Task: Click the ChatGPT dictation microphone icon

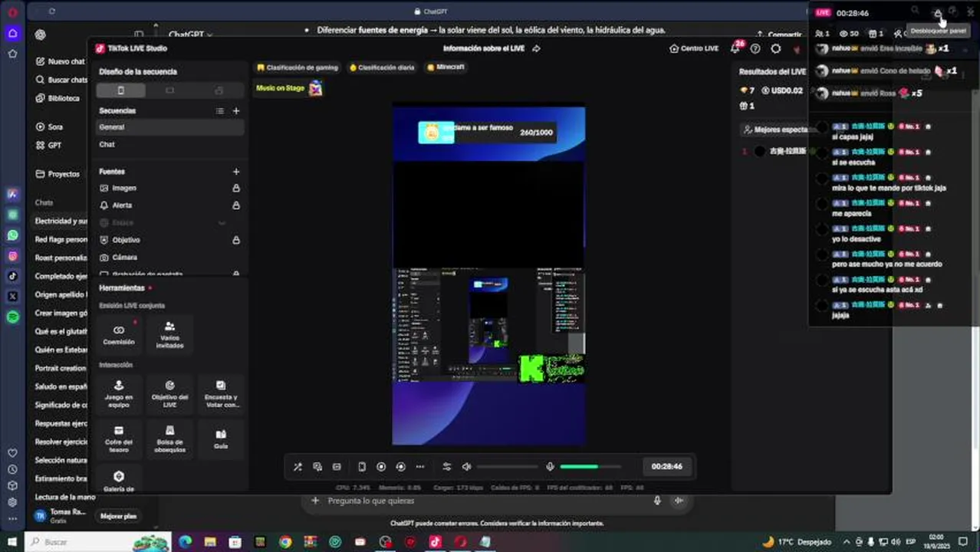Action: click(x=657, y=501)
